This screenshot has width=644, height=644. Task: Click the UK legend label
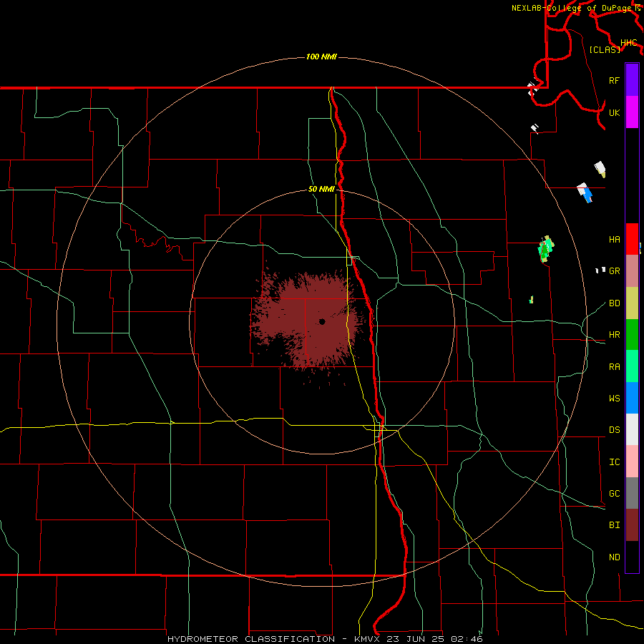click(x=614, y=112)
